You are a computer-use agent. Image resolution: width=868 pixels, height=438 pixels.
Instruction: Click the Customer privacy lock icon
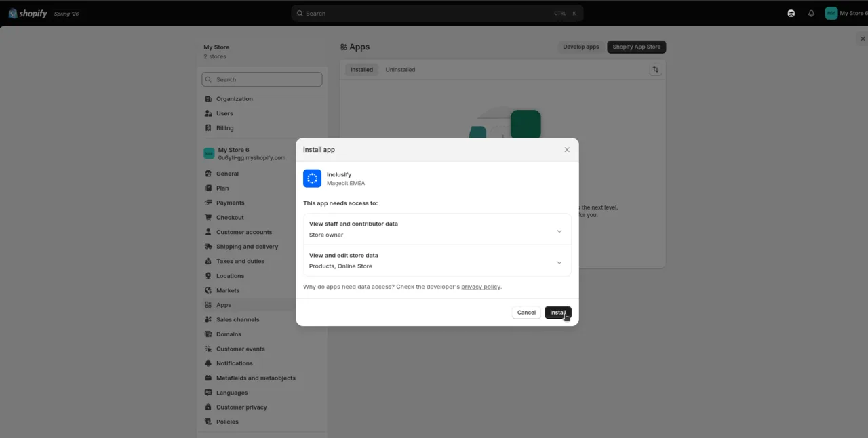209,407
